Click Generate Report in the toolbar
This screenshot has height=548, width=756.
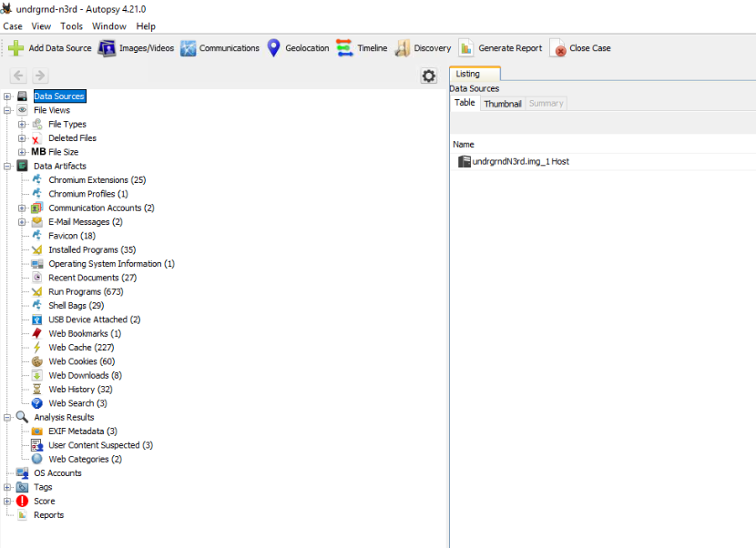pos(500,48)
